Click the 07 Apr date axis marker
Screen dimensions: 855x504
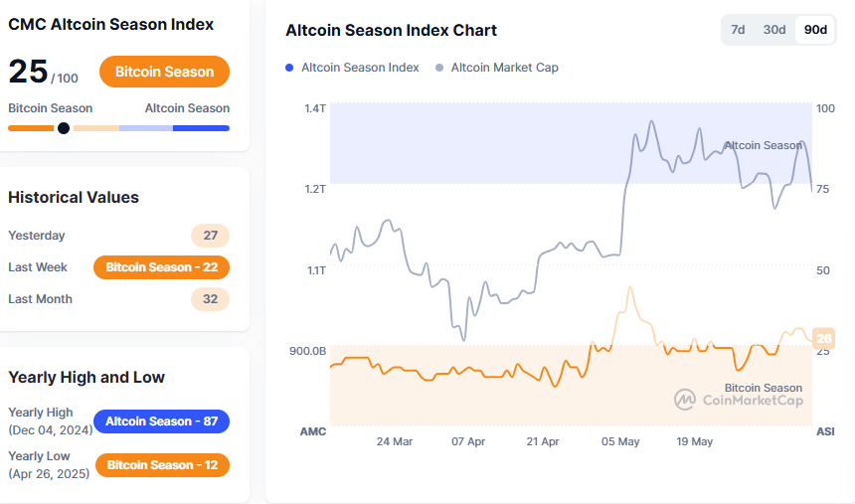[468, 441]
